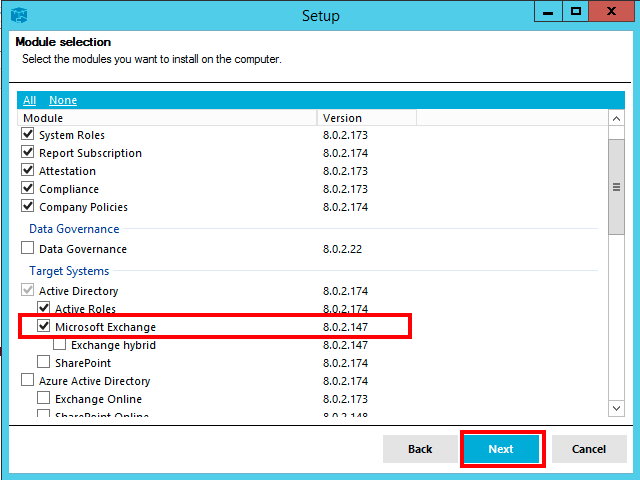
Task: Click the Setup app icon in title bar
Action: (x=19, y=16)
